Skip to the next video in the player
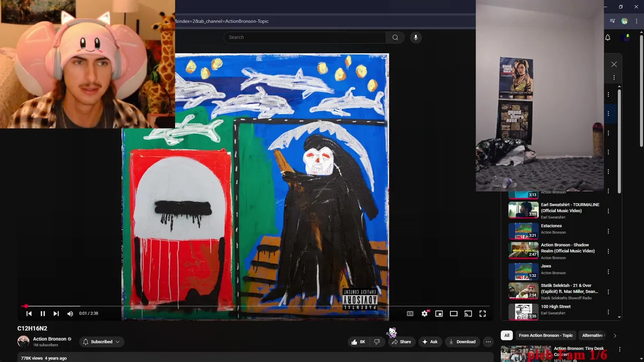This screenshot has height=362, width=644. pyautogui.click(x=56, y=313)
